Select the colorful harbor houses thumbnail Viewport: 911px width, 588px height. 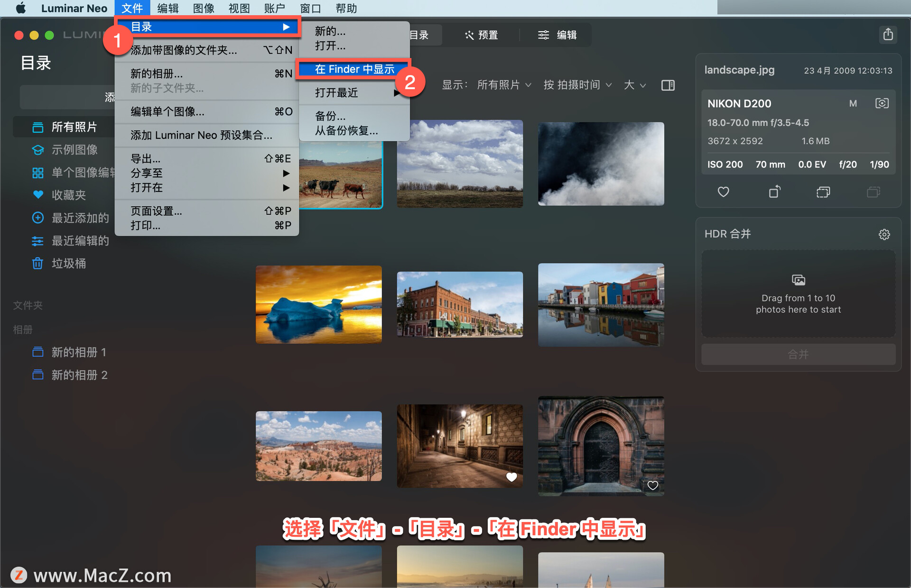(x=601, y=304)
